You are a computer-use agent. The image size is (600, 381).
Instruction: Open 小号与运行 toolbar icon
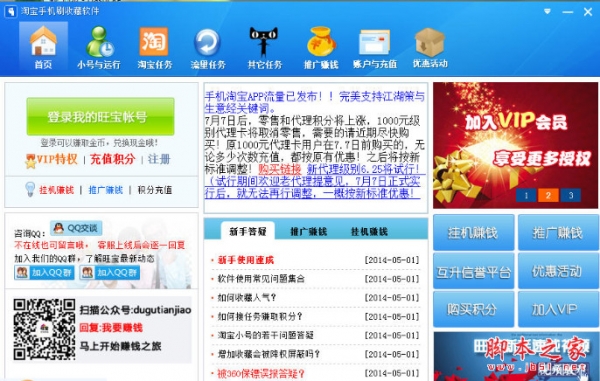coord(99,47)
